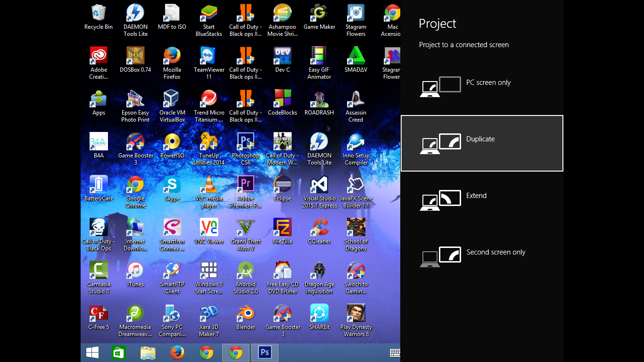Click the Start BlueStacks shortcut

209,21
